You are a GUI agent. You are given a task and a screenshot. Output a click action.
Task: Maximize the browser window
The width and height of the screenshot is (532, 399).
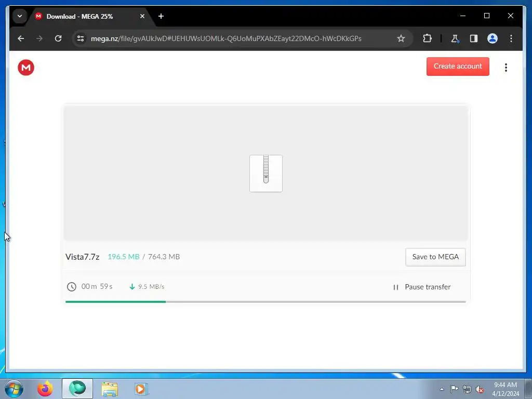(486, 16)
